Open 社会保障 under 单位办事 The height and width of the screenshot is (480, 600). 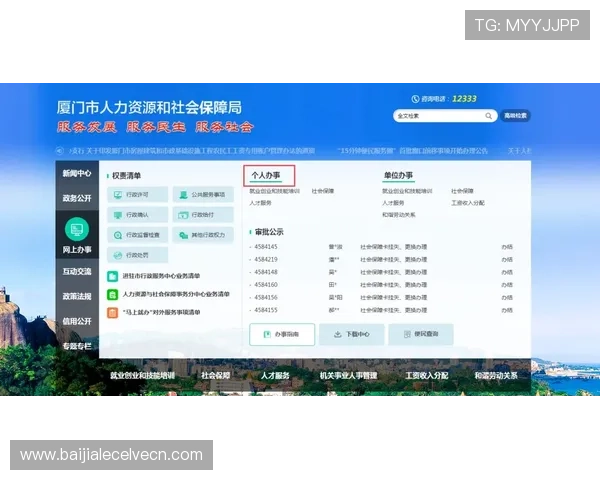pyautogui.click(x=462, y=191)
